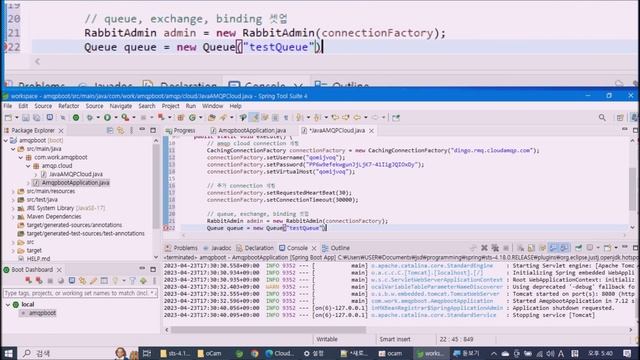Open dropdown next to External Tools icon
Screen dimensions: 640x360
(134, 118)
